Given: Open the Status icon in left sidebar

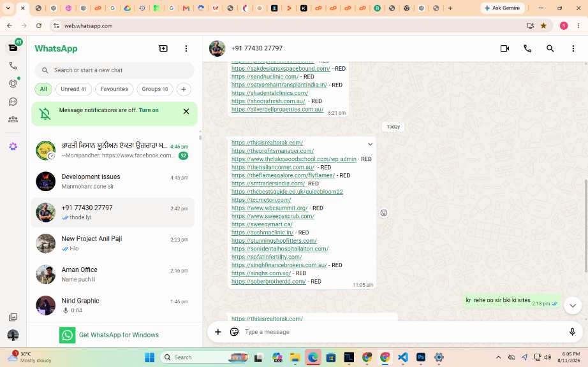Looking at the screenshot, I should pyautogui.click(x=13, y=83).
